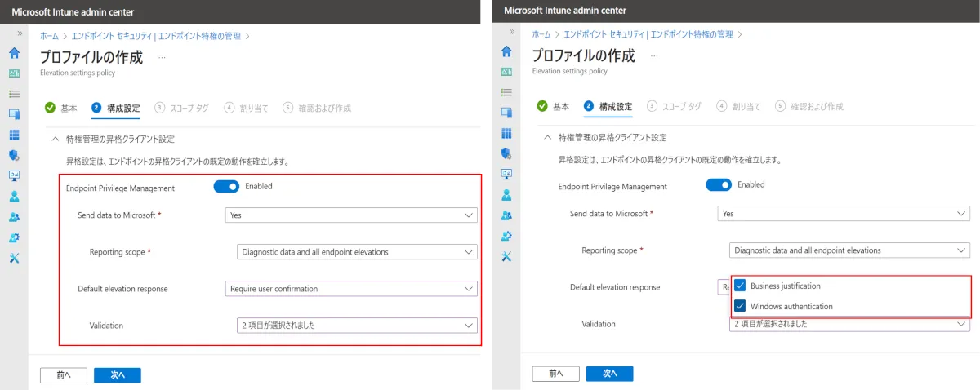
Task: Select 構成設定 step in right window
Action: point(608,106)
